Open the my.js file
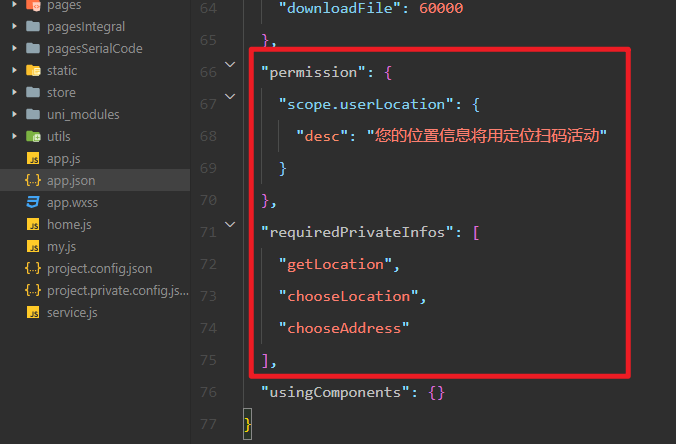Image resolution: width=676 pixels, height=444 pixels. point(62,247)
